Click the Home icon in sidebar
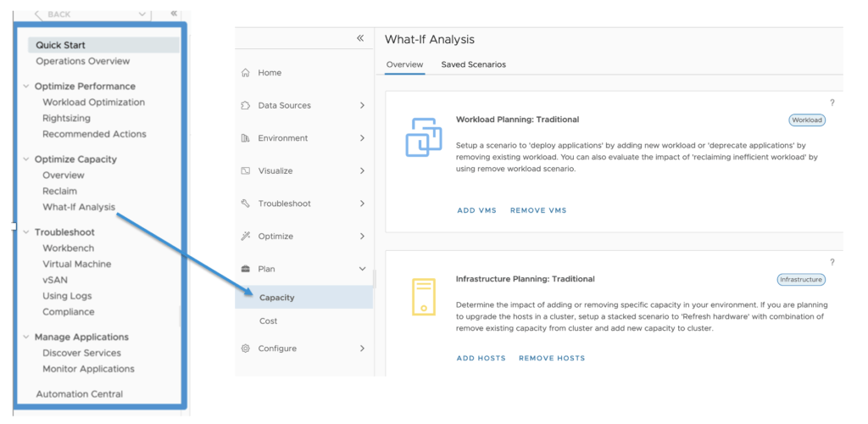The height and width of the screenshot is (424, 868). pyautogui.click(x=246, y=73)
